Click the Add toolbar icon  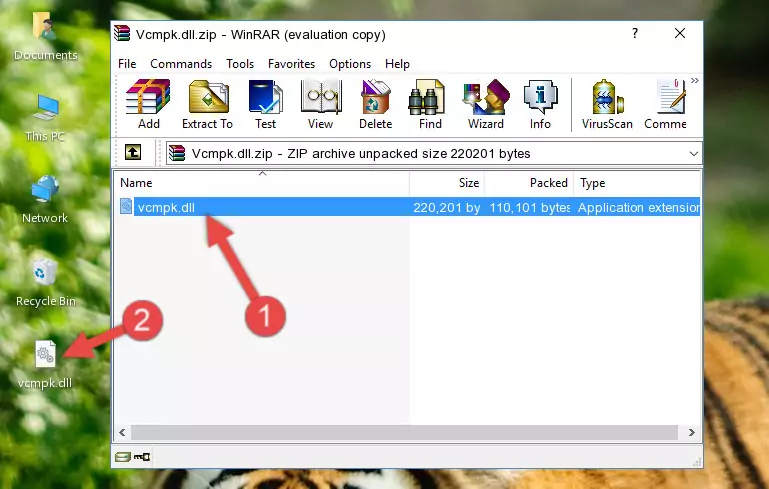coord(148,104)
